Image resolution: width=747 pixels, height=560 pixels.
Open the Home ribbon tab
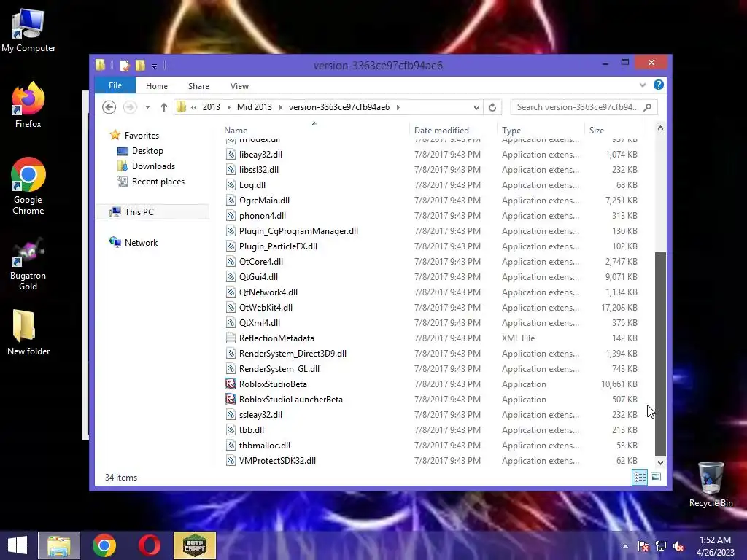[157, 86]
